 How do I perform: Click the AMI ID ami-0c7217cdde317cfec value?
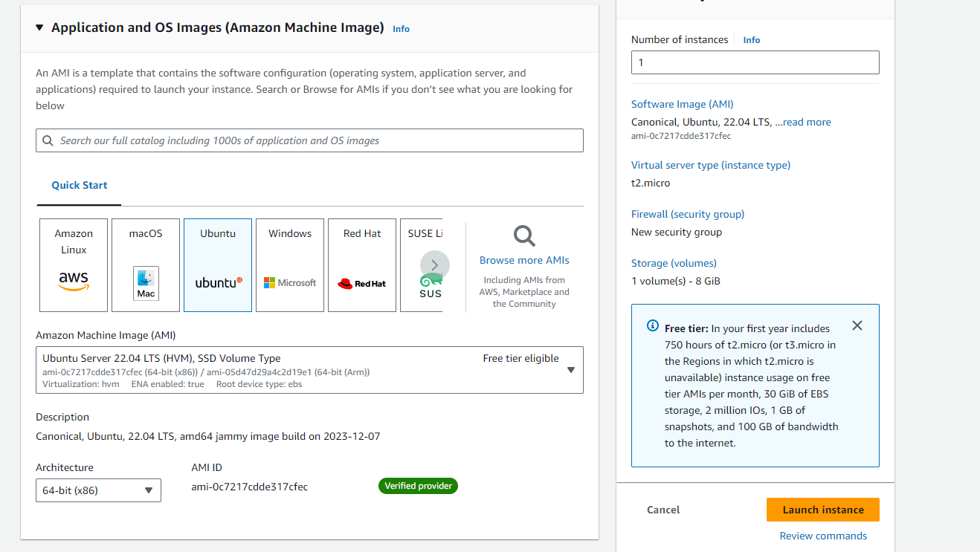tap(250, 487)
